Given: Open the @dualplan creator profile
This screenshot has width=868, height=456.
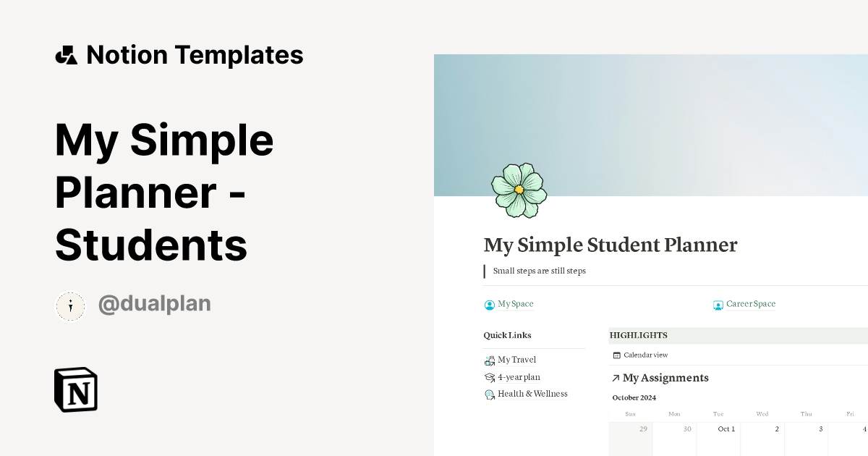Looking at the screenshot, I should point(154,305).
